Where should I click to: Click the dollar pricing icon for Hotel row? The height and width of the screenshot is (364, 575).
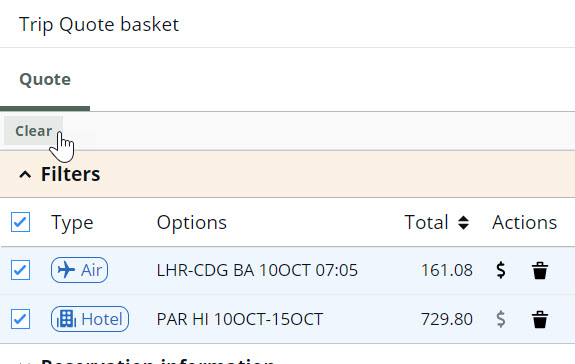[x=501, y=319]
